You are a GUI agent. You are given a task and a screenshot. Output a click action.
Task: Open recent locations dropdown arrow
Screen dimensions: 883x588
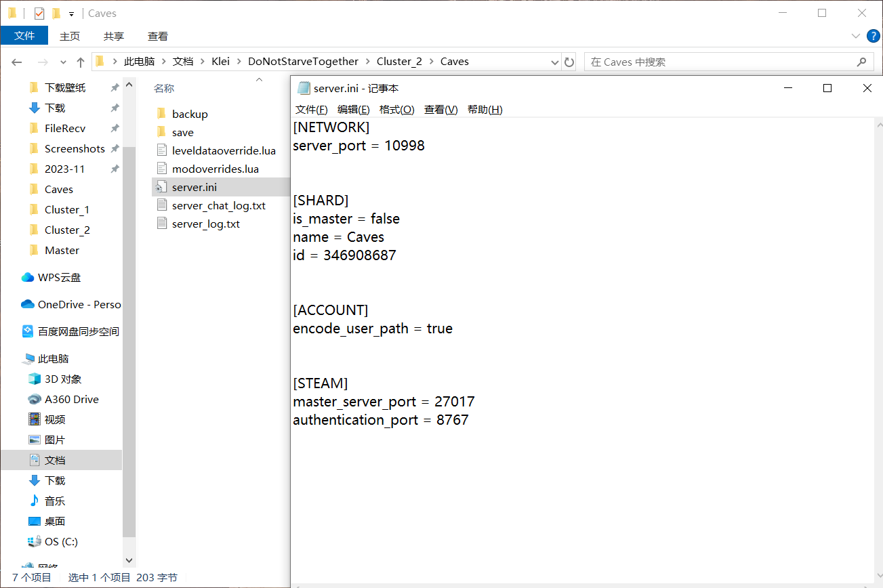(64, 62)
